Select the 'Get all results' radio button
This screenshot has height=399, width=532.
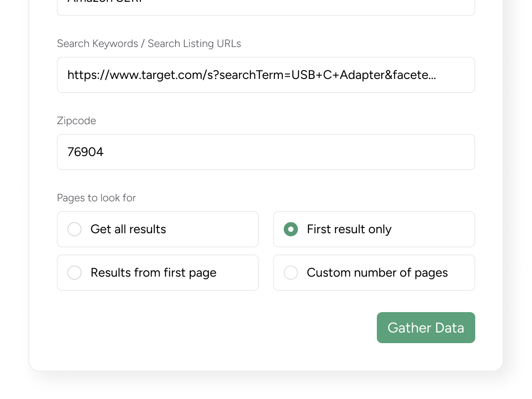74,229
